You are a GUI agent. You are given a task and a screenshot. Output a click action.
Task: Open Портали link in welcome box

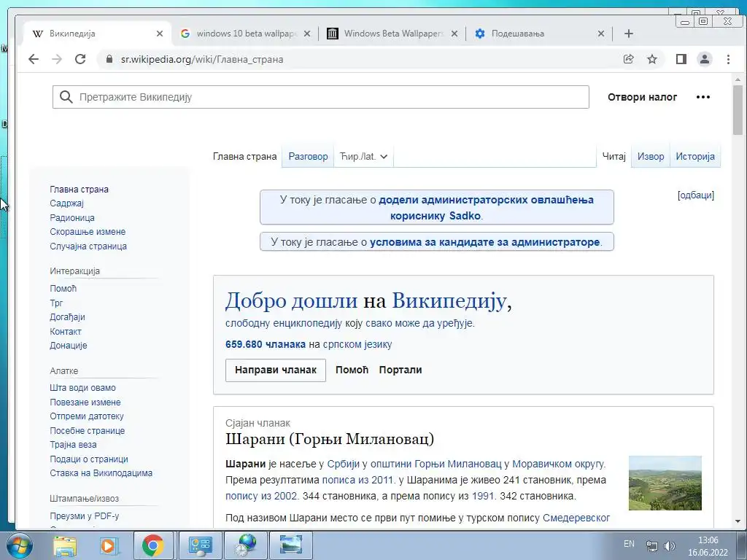pos(400,370)
